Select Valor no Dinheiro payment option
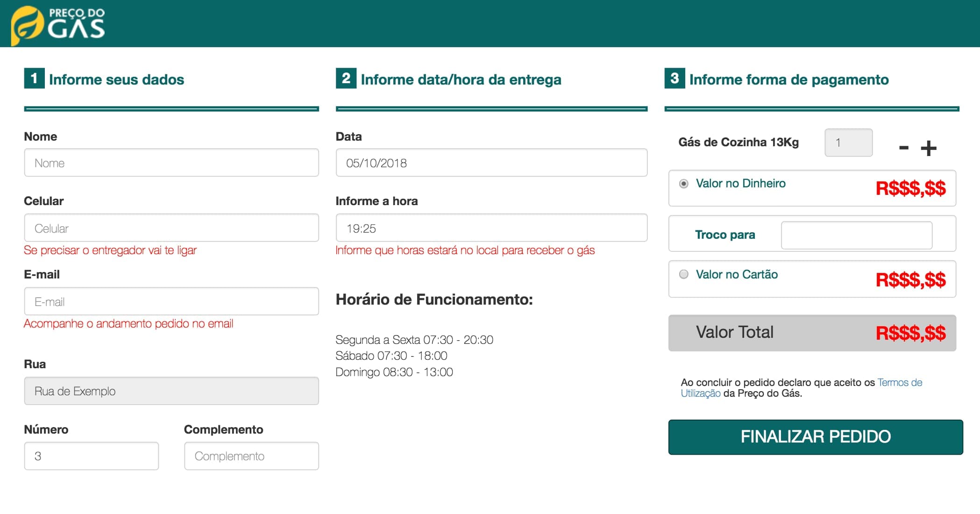 coord(684,184)
